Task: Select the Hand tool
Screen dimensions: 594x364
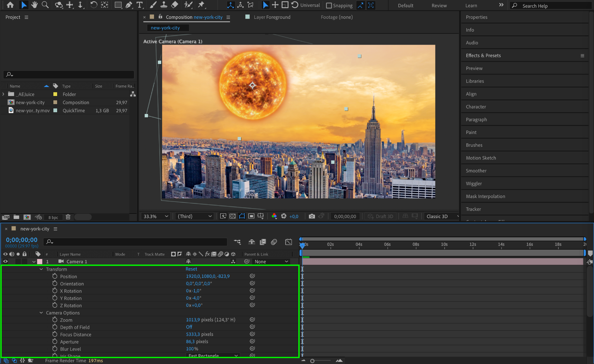Action: (x=35, y=5)
